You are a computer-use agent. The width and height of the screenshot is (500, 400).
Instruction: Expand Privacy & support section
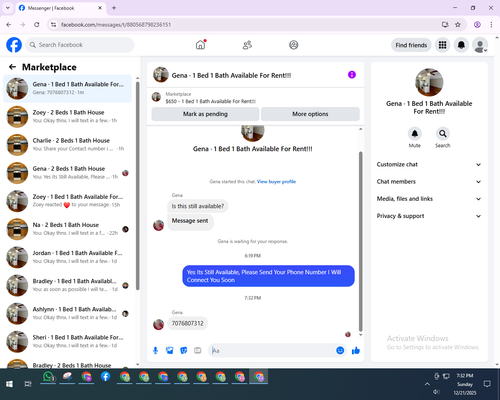tap(429, 216)
